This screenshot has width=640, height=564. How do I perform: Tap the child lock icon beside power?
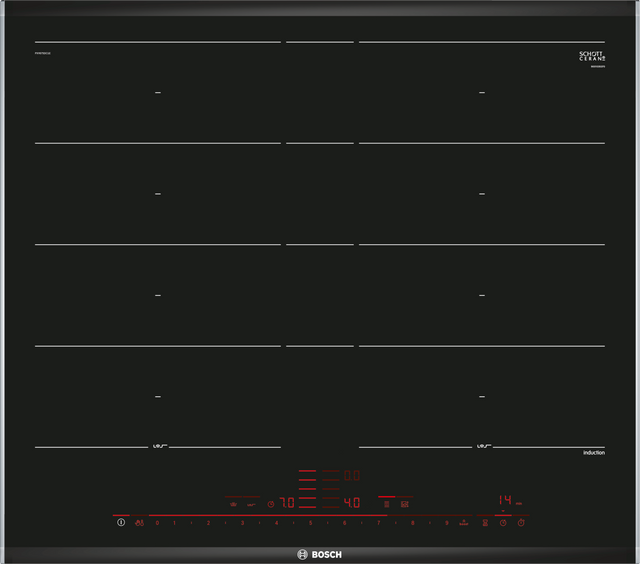pyautogui.click(x=139, y=523)
